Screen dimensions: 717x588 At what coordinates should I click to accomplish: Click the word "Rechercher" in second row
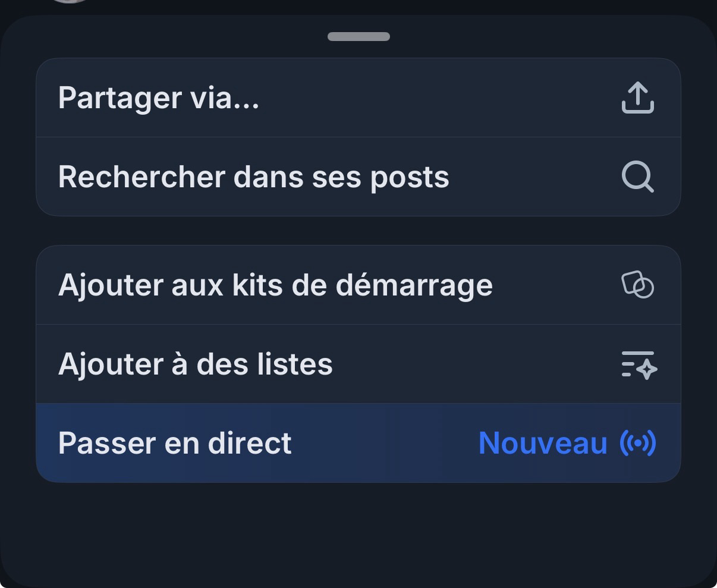(141, 177)
